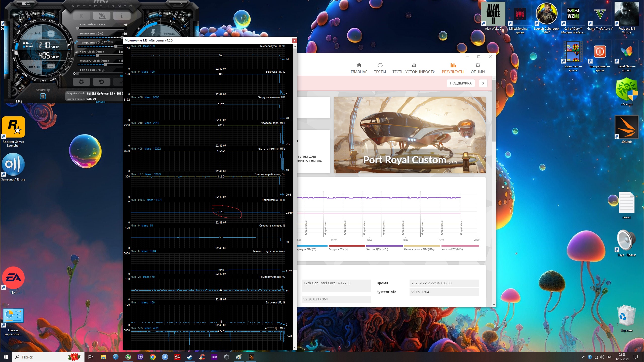This screenshot has width=644, height=362.
Task: Toggle fan speed auto link icon
Action: 104,70
